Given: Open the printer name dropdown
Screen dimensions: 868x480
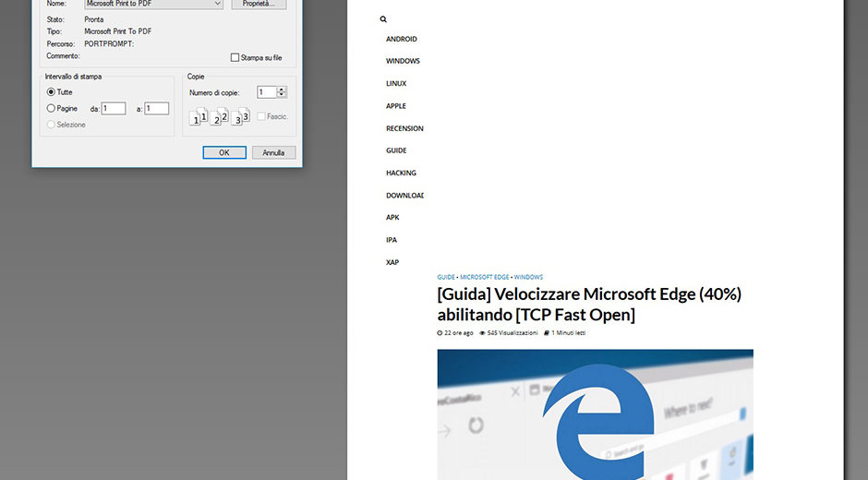Looking at the screenshot, I should (154, 4).
